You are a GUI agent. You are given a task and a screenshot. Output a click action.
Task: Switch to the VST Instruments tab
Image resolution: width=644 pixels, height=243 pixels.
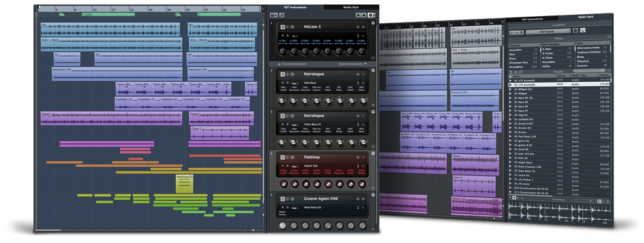point(296,7)
